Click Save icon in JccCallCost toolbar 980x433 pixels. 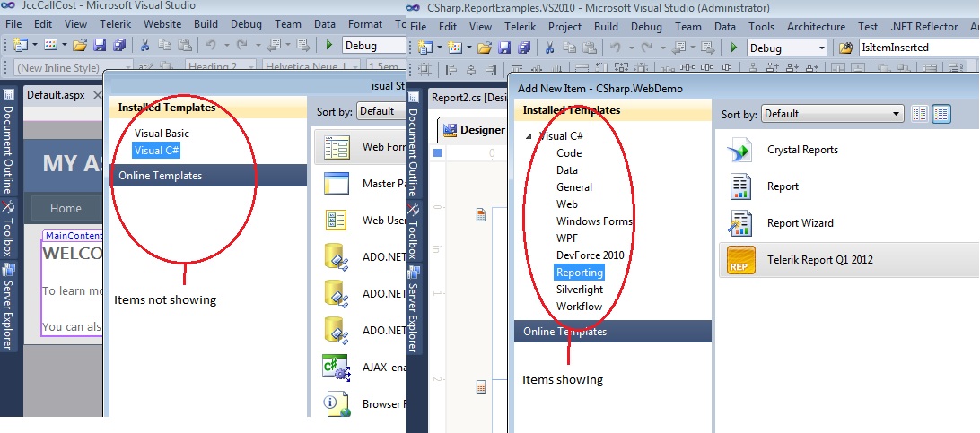pos(100,46)
